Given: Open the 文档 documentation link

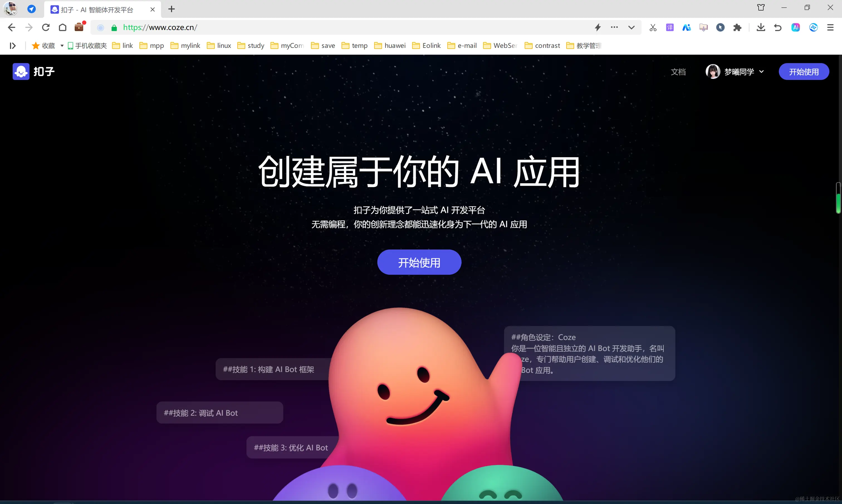Looking at the screenshot, I should point(678,72).
